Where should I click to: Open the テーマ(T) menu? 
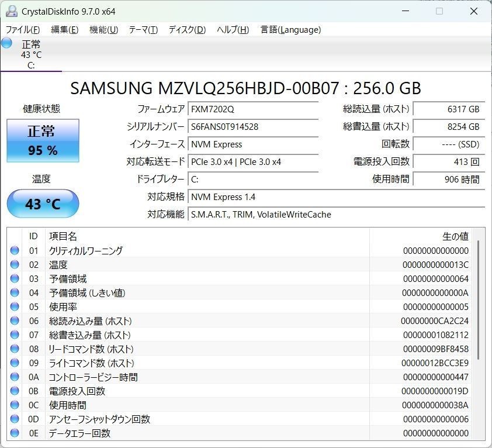pos(143,30)
